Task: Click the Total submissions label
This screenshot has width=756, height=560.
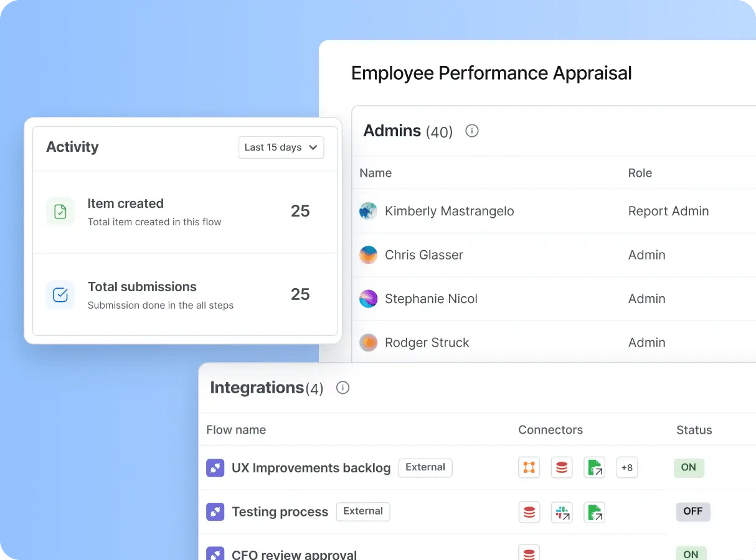Action: (x=142, y=287)
